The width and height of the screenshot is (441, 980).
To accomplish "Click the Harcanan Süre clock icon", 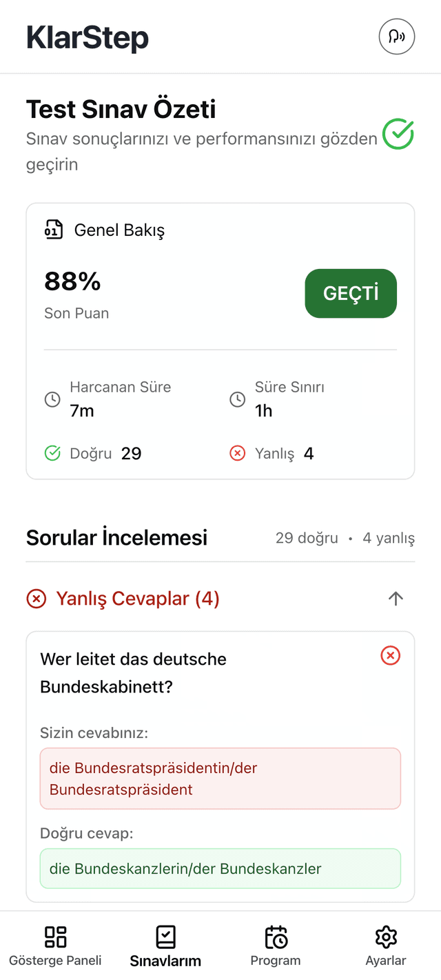I will (x=52, y=399).
